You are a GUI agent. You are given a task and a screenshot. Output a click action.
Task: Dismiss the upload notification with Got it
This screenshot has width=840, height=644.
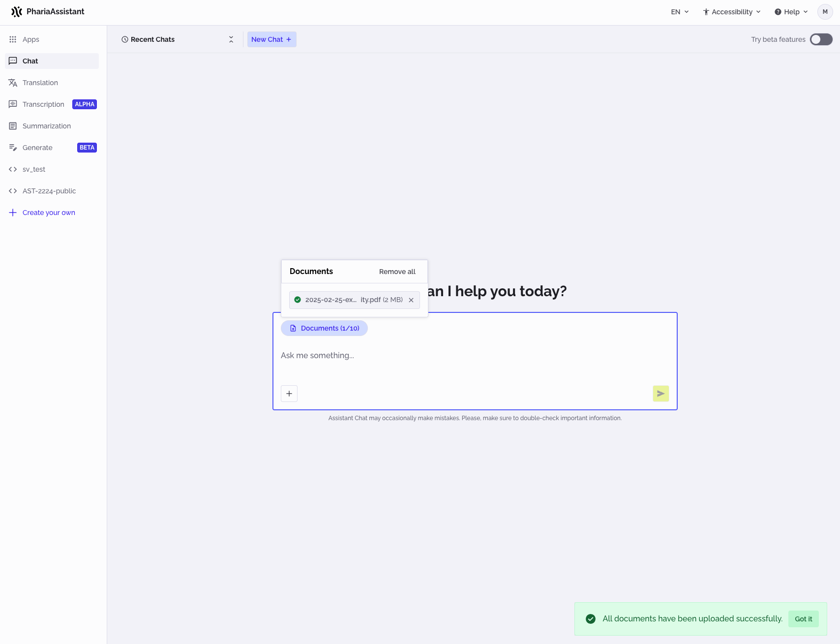tap(803, 618)
